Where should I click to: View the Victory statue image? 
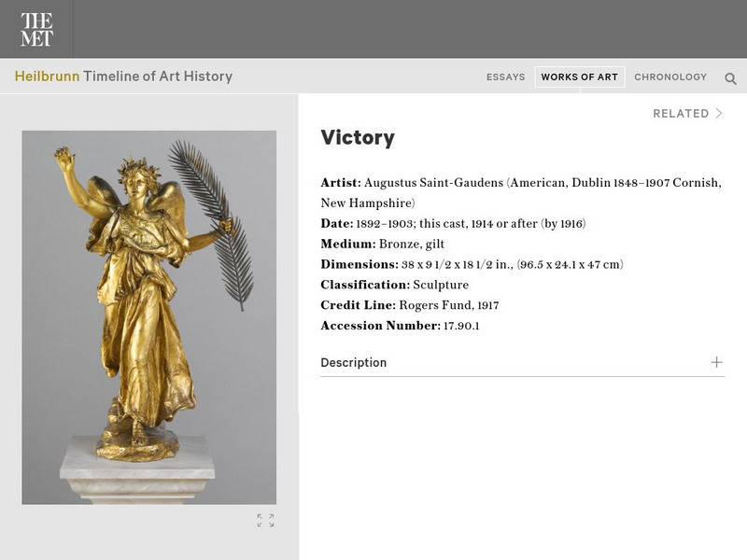tap(149, 317)
